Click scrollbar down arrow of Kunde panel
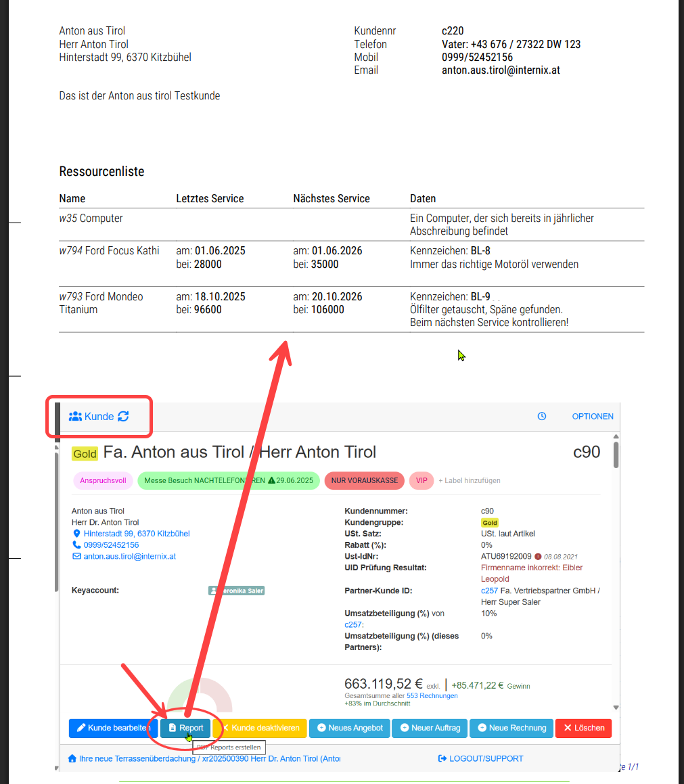The width and height of the screenshot is (684, 784). tap(616, 707)
